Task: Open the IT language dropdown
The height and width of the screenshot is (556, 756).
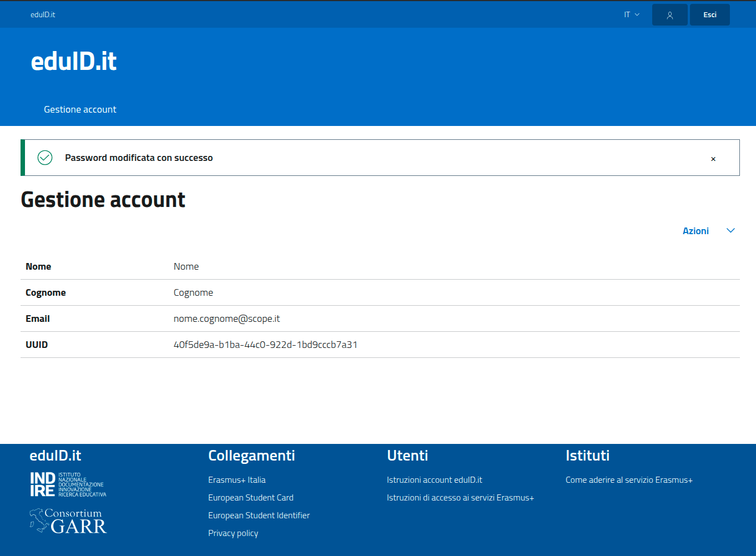Action: pyautogui.click(x=631, y=15)
